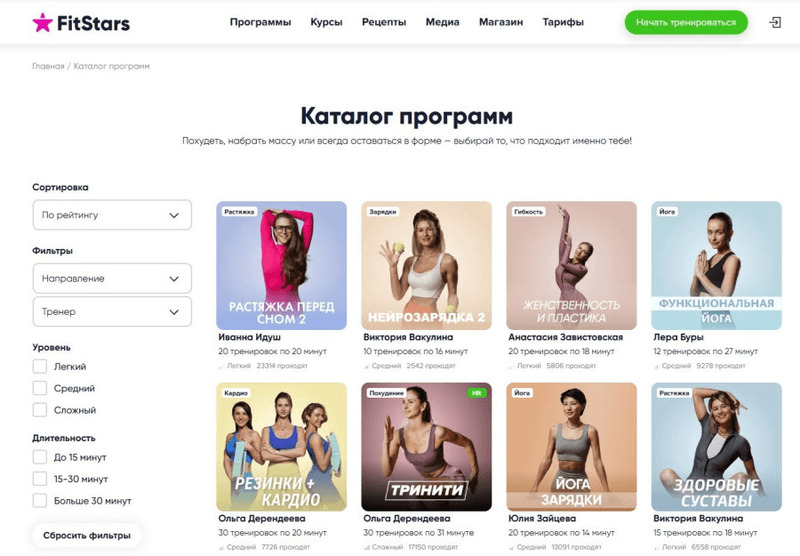Image resolution: width=800 pixels, height=556 pixels.
Task: Click the Начать тренироваться button
Action: pos(686,22)
